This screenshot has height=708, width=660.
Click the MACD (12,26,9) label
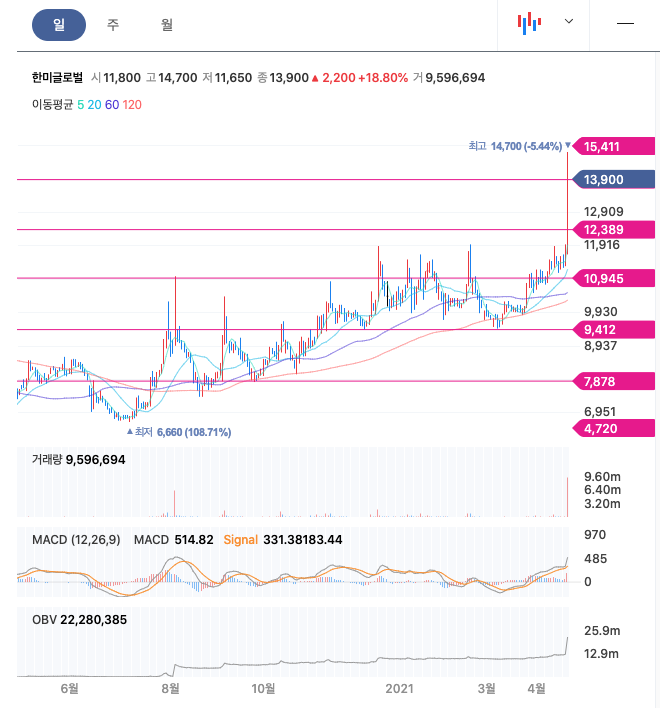click(x=76, y=540)
